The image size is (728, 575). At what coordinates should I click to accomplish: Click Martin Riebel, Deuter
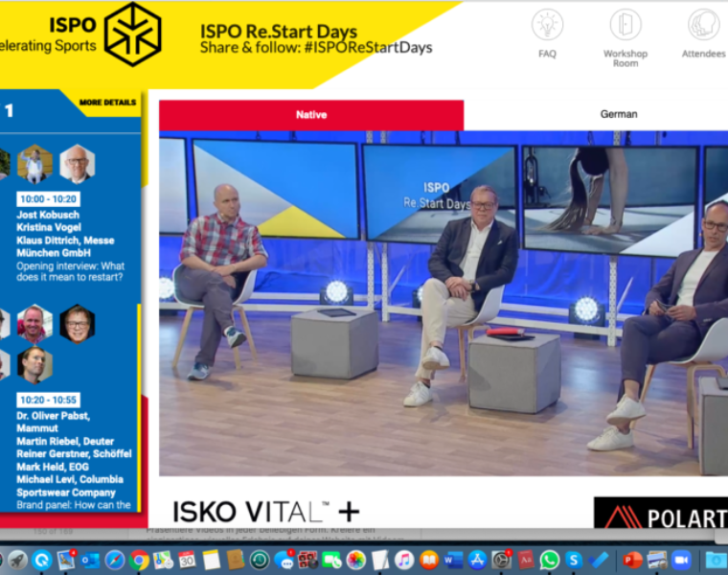(x=65, y=441)
